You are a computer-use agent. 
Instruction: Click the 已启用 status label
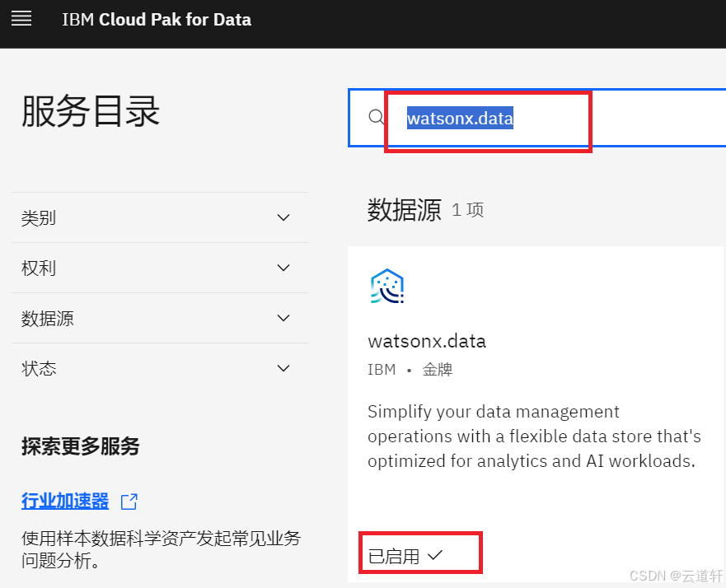pyautogui.click(x=394, y=556)
